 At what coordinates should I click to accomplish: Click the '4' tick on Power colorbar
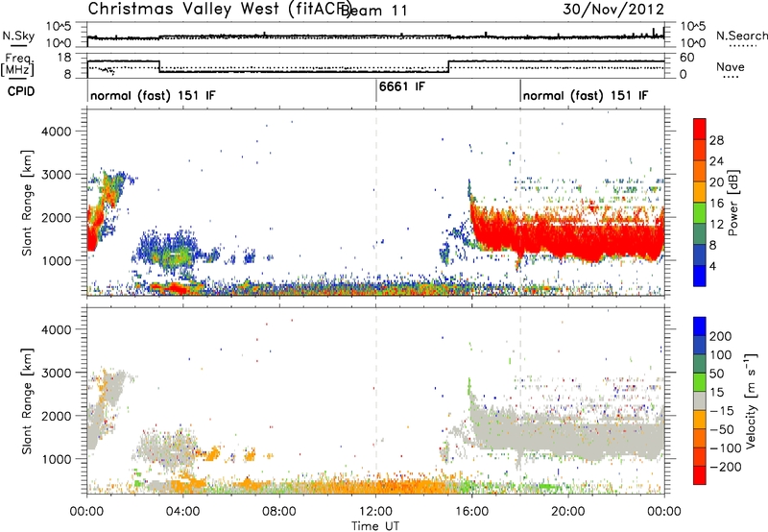tap(713, 266)
